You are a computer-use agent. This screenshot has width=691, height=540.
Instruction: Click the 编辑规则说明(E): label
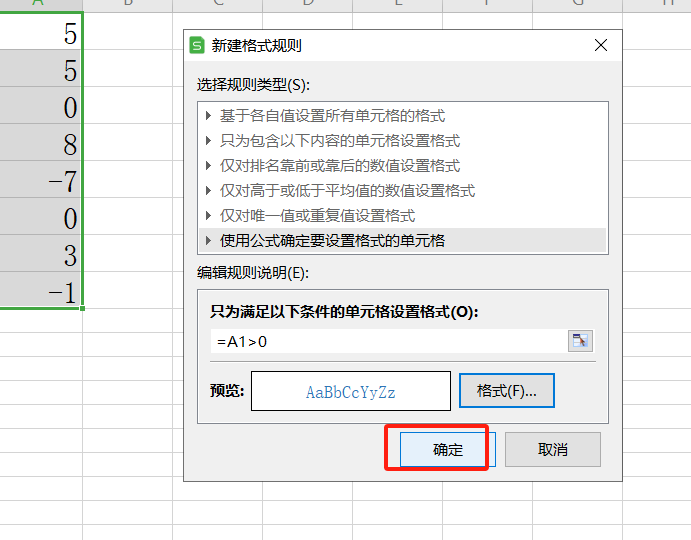point(253,273)
